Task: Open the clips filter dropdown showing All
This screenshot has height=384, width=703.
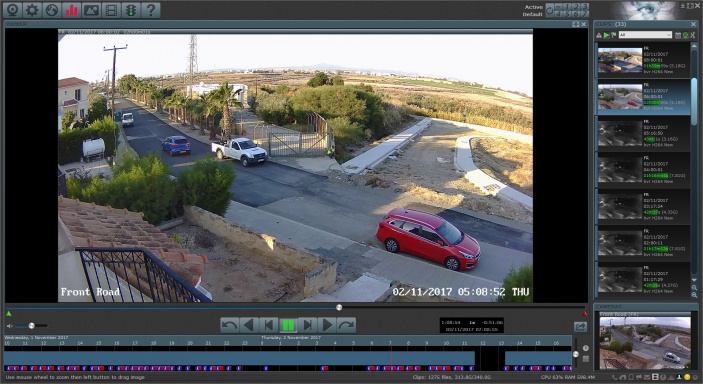Action: pyautogui.click(x=645, y=35)
